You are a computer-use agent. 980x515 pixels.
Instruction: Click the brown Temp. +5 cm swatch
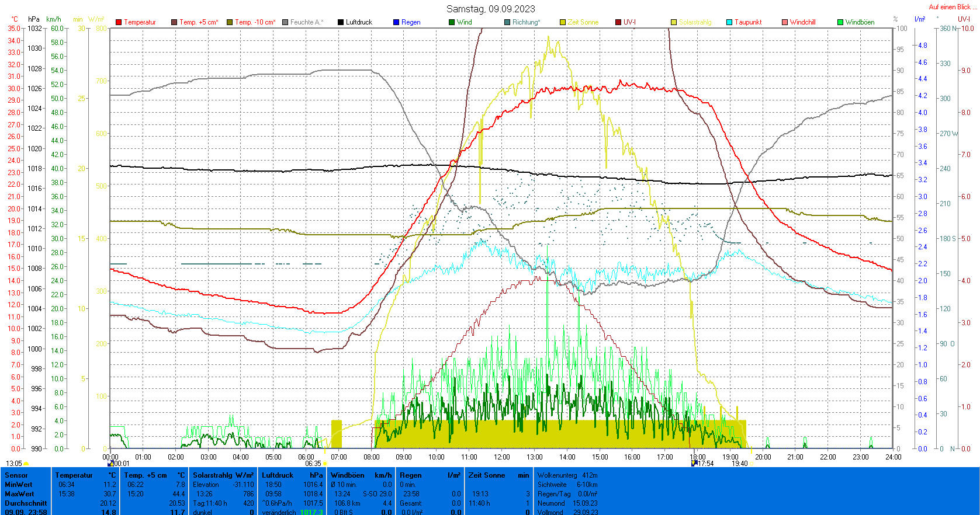(174, 22)
